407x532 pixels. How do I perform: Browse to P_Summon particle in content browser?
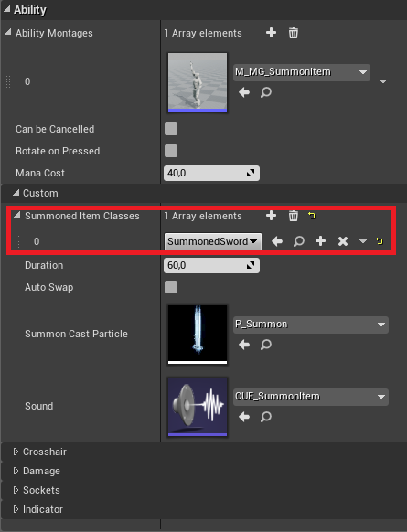click(266, 345)
